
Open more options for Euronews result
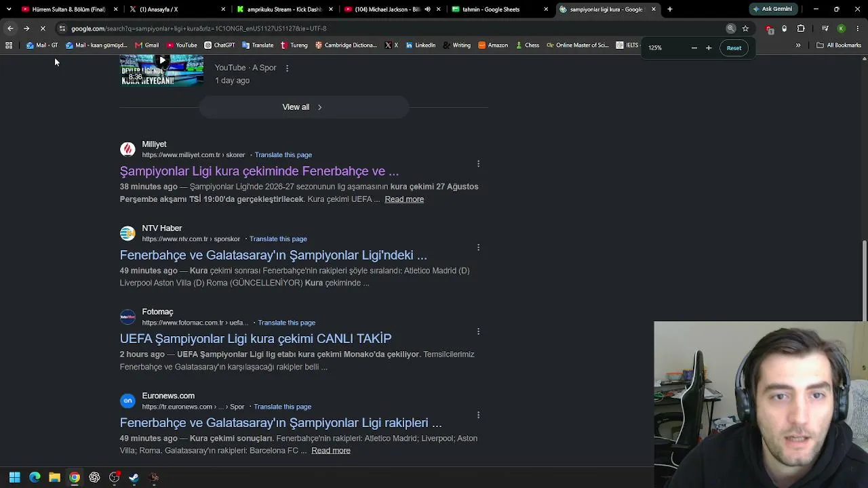pyautogui.click(x=478, y=415)
